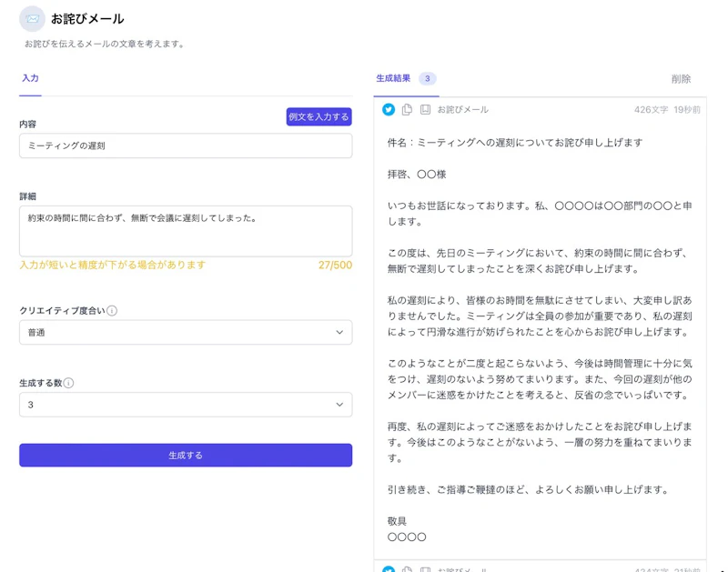Click the 内容 input field
The height and width of the screenshot is (572, 728).
tap(186, 146)
